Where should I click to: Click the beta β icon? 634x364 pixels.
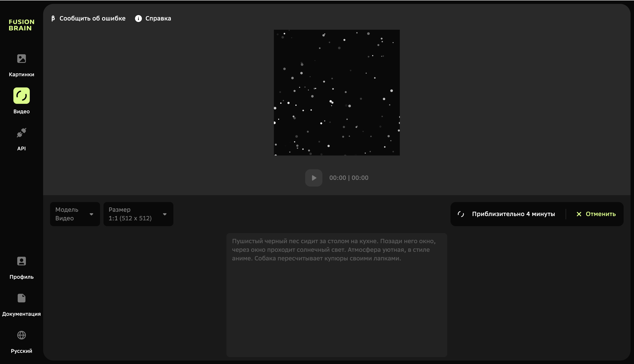53,18
